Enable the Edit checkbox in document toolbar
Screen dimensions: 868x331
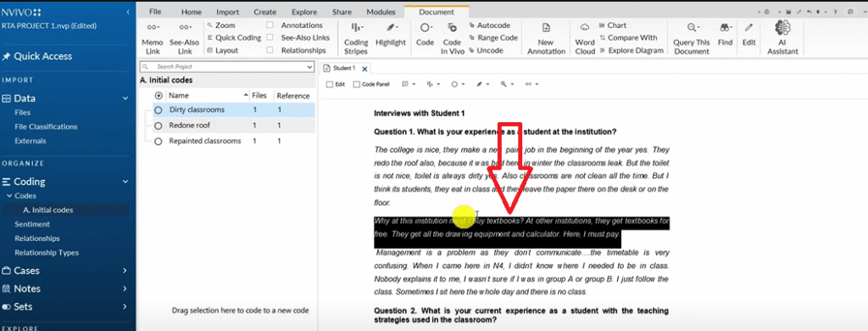(x=330, y=84)
